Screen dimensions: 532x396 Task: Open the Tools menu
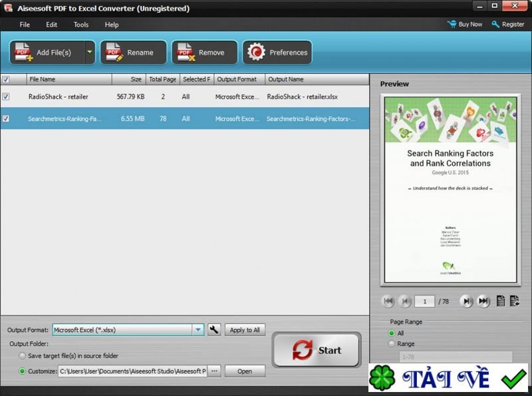pyautogui.click(x=80, y=24)
